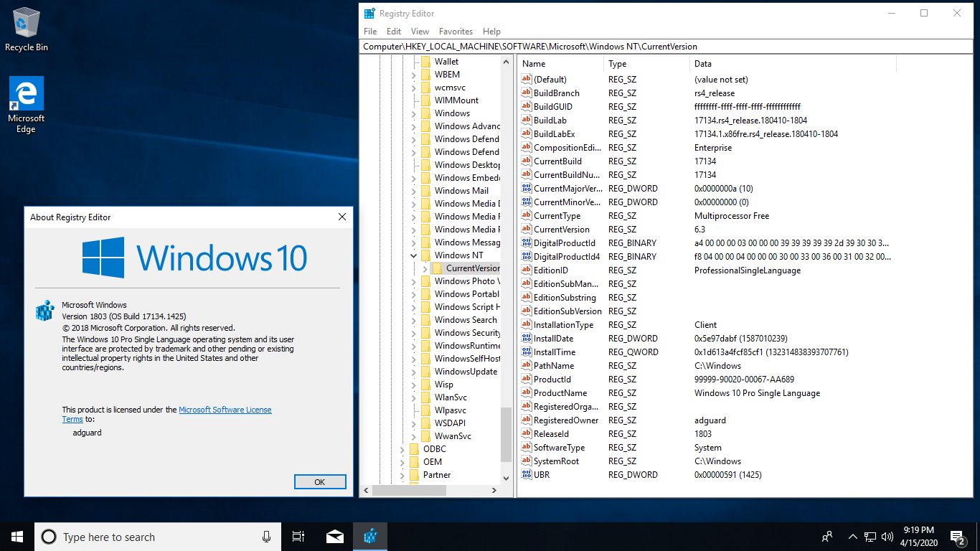This screenshot has height=551, width=980.
Task: Click the clock showing 9:19 PM
Action: [x=918, y=530]
